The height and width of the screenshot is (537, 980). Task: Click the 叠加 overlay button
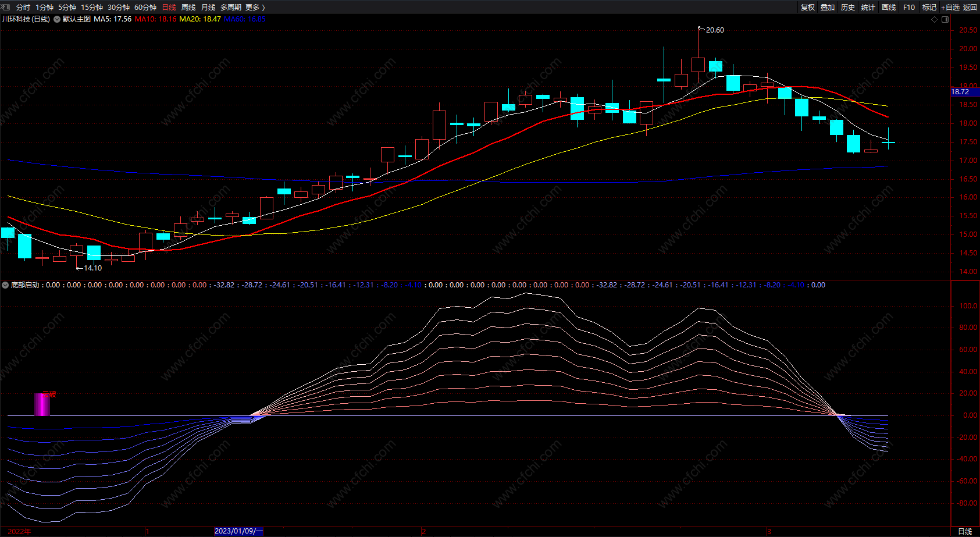point(828,7)
